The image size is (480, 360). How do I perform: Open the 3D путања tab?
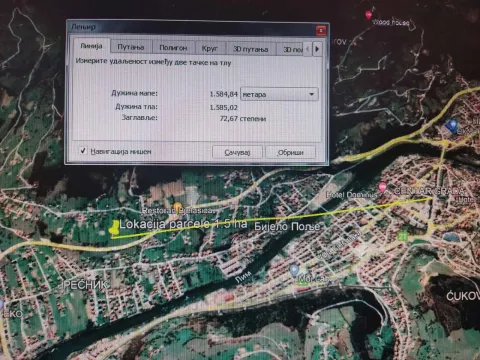[x=251, y=49]
